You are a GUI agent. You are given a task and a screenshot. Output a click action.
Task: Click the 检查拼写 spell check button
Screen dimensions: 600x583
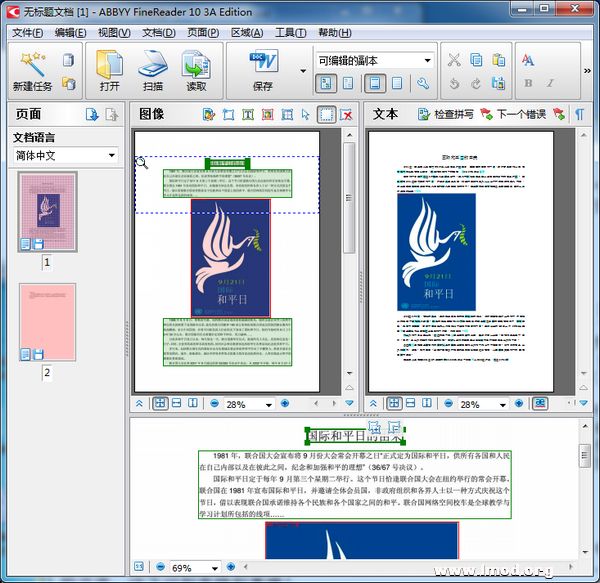pos(445,115)
